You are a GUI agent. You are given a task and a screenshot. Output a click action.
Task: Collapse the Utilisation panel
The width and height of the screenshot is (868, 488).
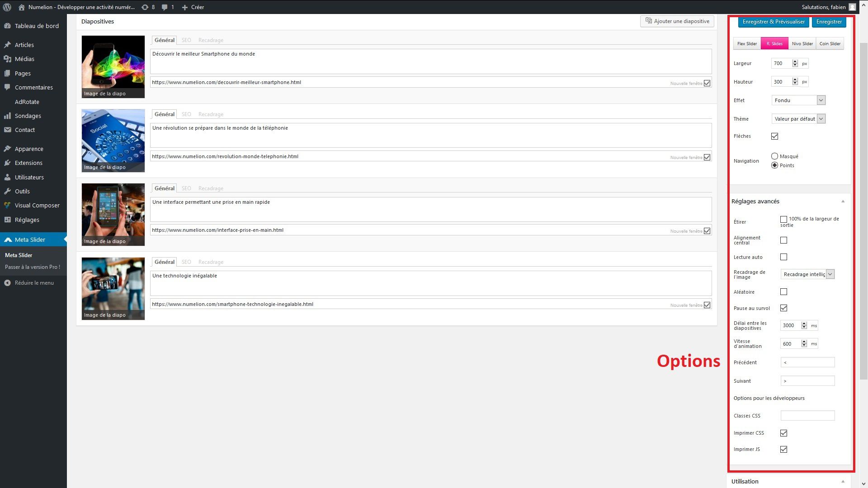coord(843,481)
